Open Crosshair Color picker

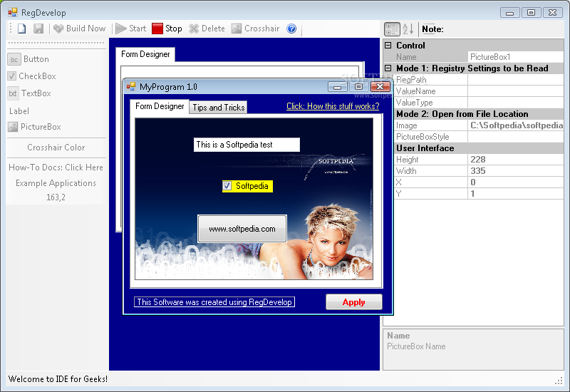coord(56,148)
